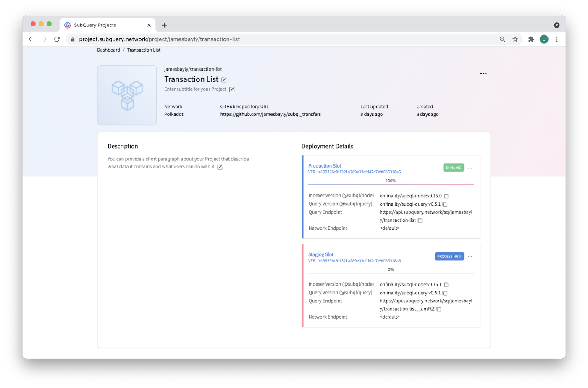
Task: Click the description placeholder paragraph
Action: 178,163
